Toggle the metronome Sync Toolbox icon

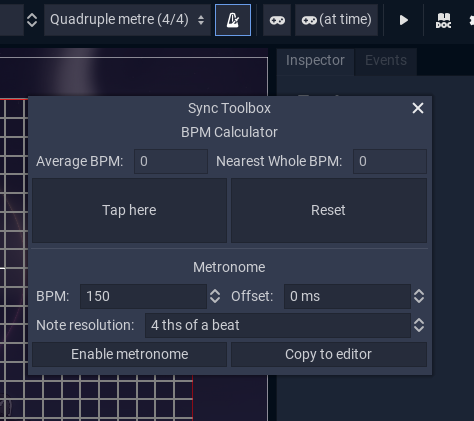tap(233, 20)
